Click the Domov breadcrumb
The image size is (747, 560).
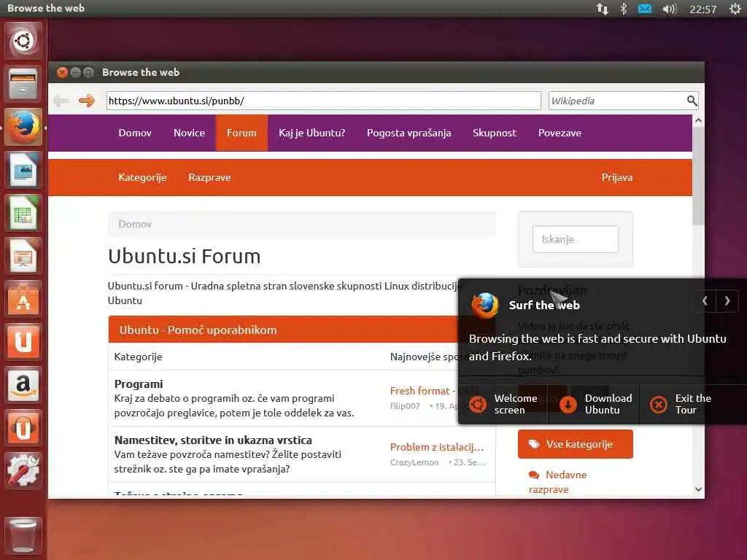click(x=135, y=224)
